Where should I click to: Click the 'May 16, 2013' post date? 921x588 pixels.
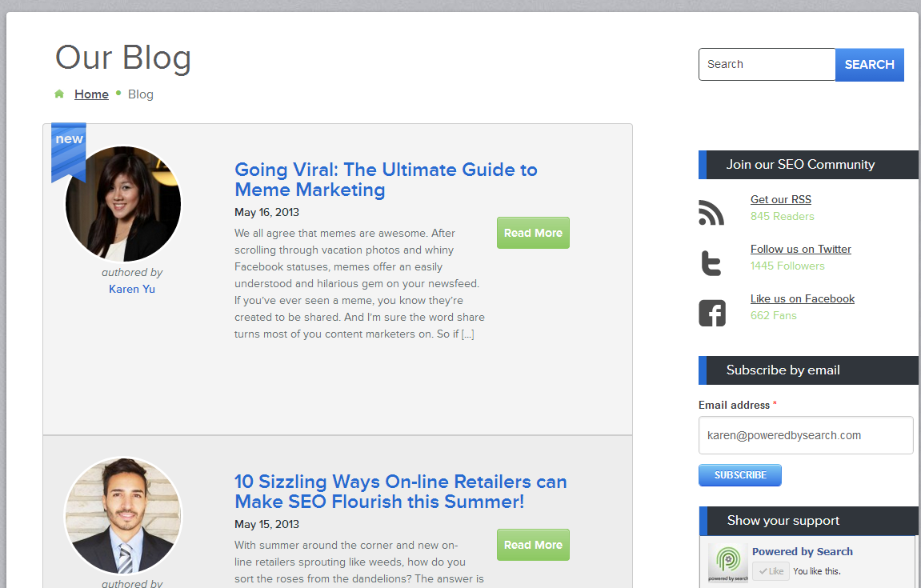point(266,212)
